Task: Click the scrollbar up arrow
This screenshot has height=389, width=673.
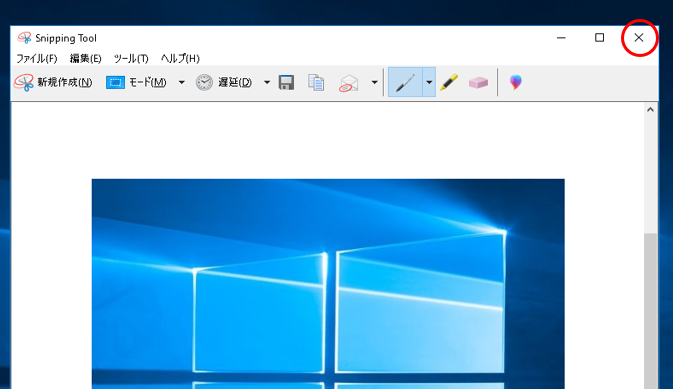Action: (x=650, y=110)
